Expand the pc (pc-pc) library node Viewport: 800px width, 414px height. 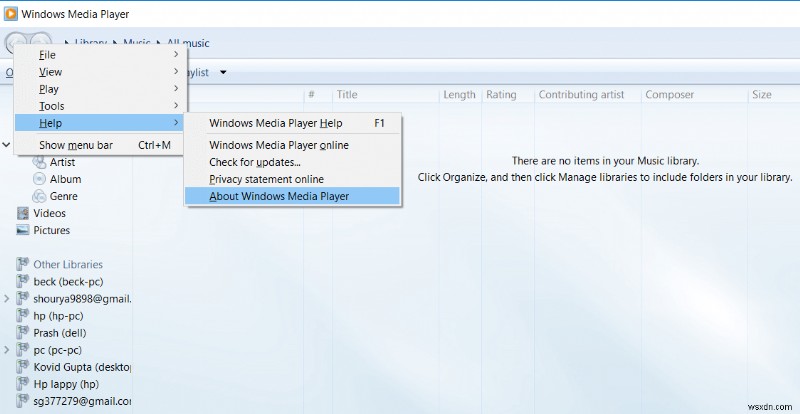[7, 350]
